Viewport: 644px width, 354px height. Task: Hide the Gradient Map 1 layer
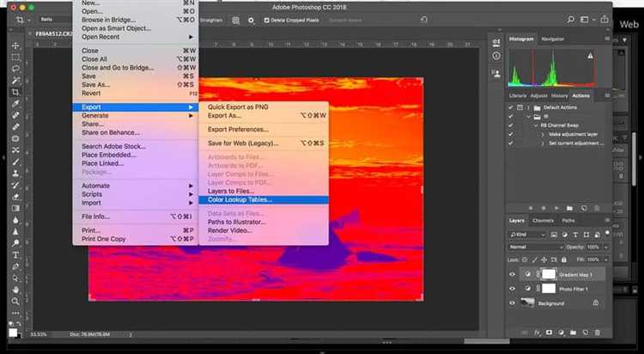[x=513, y=274]
